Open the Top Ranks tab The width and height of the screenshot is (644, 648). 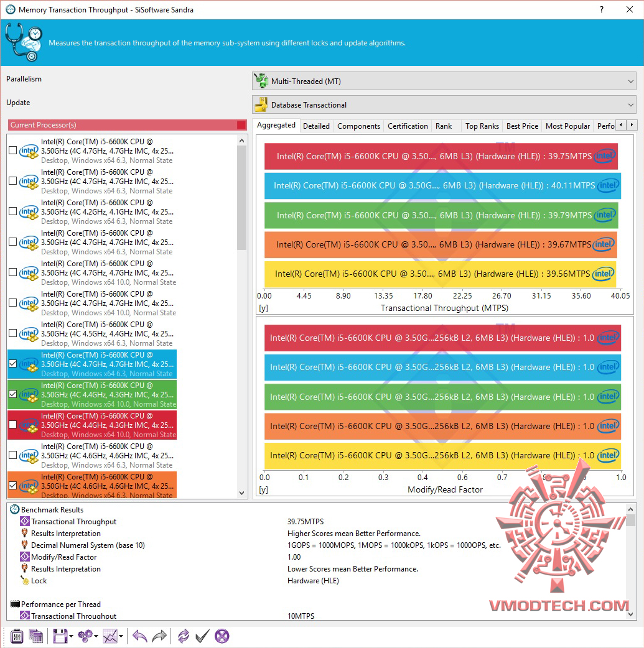(482, 126)
